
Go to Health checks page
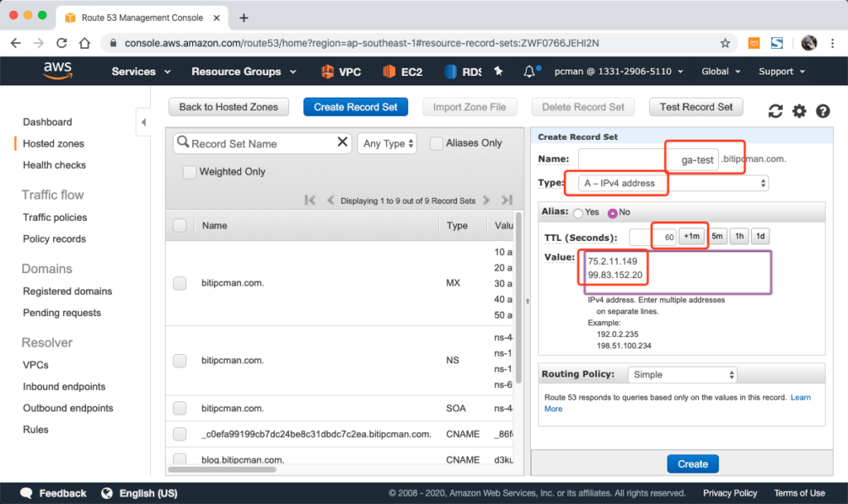coord(54,165)
